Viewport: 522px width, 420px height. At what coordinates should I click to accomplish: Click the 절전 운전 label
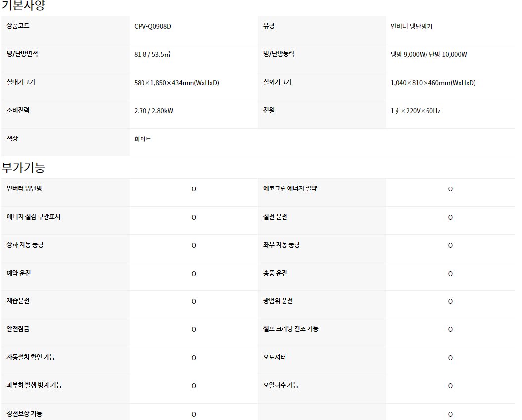(275, 217)
